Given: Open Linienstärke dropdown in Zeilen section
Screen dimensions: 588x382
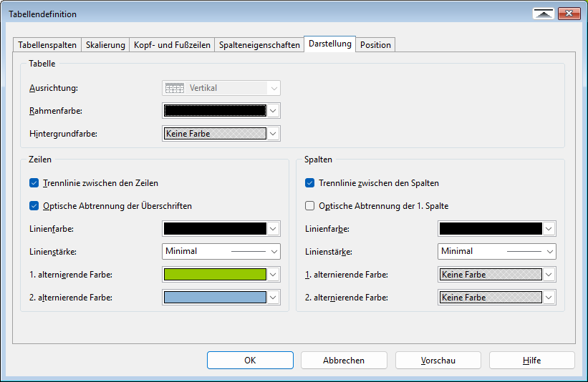Looking at the screenshot, I should point(274,252).
